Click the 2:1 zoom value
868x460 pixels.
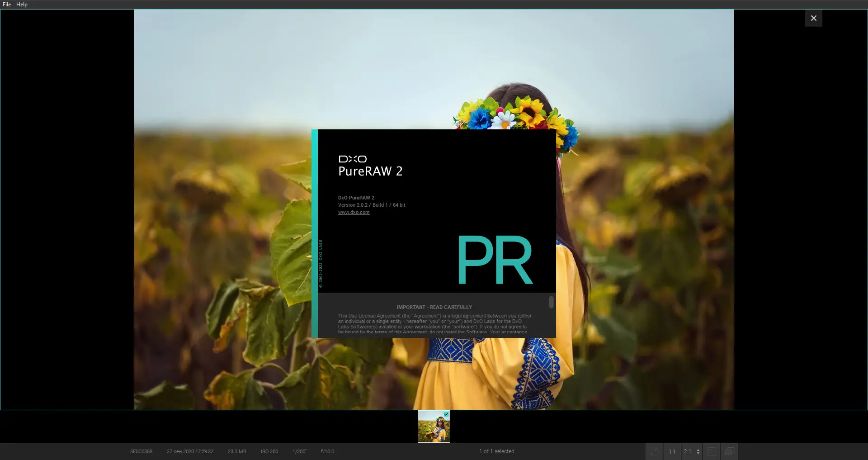point(688,451)
